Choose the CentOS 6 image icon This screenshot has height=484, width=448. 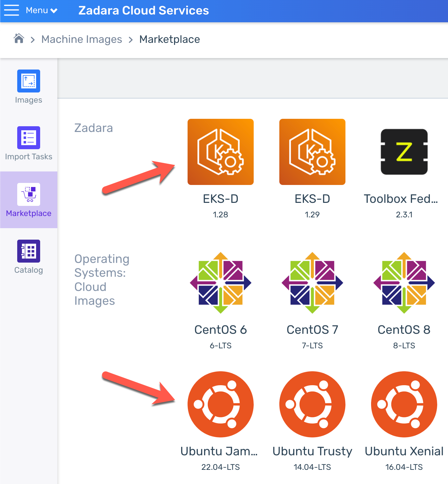(x=221, y=283)
